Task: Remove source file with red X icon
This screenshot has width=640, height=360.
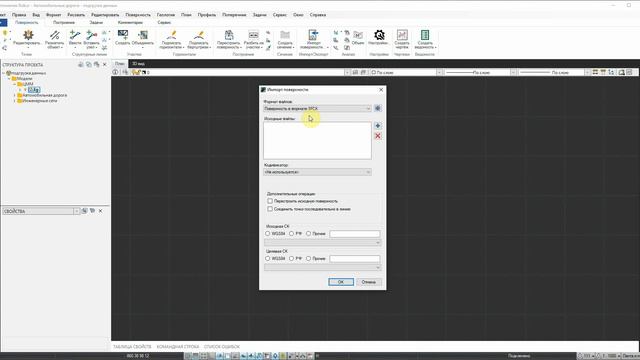Action: (x=378, y=136)
